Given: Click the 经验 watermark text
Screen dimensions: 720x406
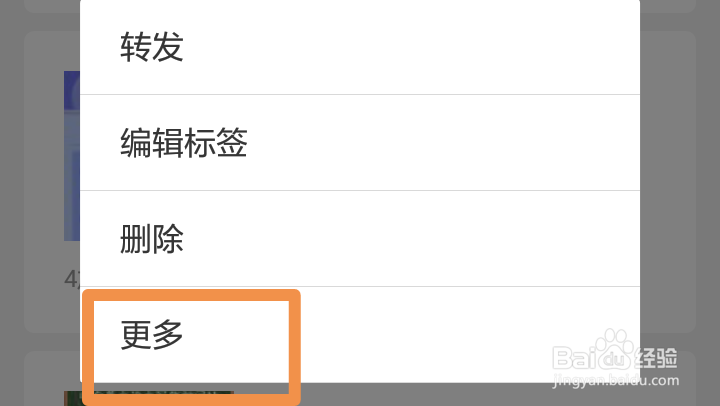Looking at the screenshot, I should (x=656, y=358).
